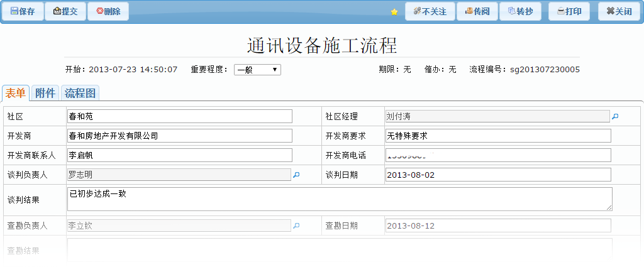Click the 不关注 unfollow button
The height and width of the screenshot is (277, 644).
430,11
